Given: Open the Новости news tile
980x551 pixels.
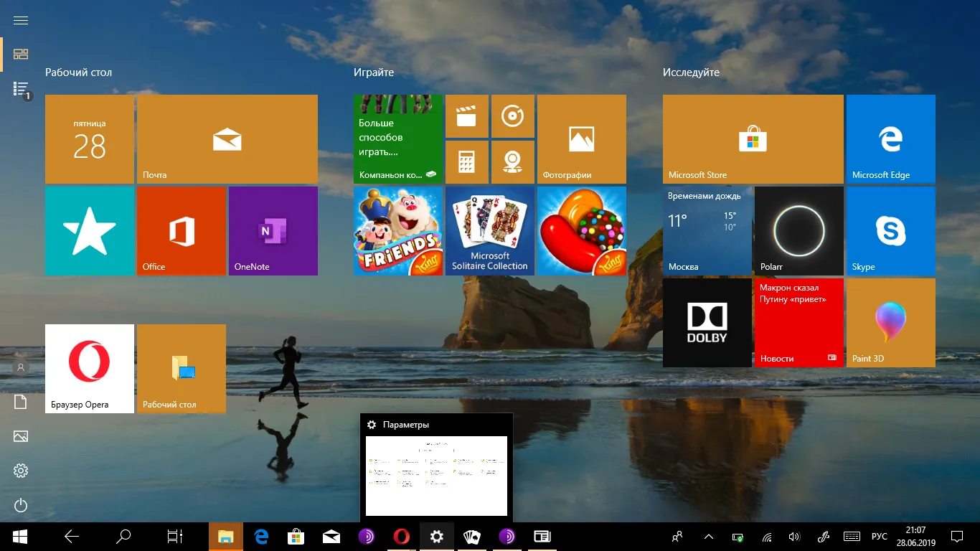Looking at the screenshot, I should [x=799, y=323].
